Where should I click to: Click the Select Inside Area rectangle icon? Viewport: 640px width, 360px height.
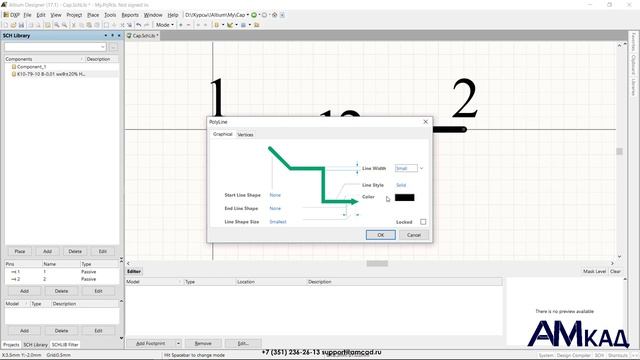(106, 25)
